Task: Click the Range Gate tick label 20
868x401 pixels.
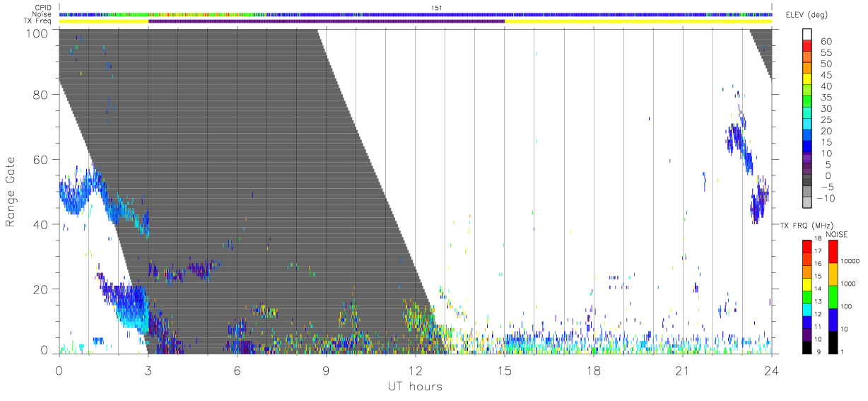Action: (42, 289)
